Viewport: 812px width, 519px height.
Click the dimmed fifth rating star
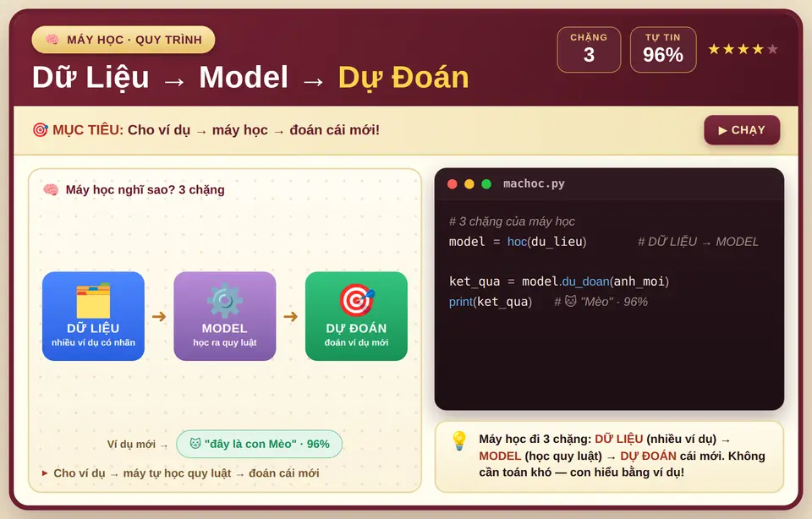point(772,49)
